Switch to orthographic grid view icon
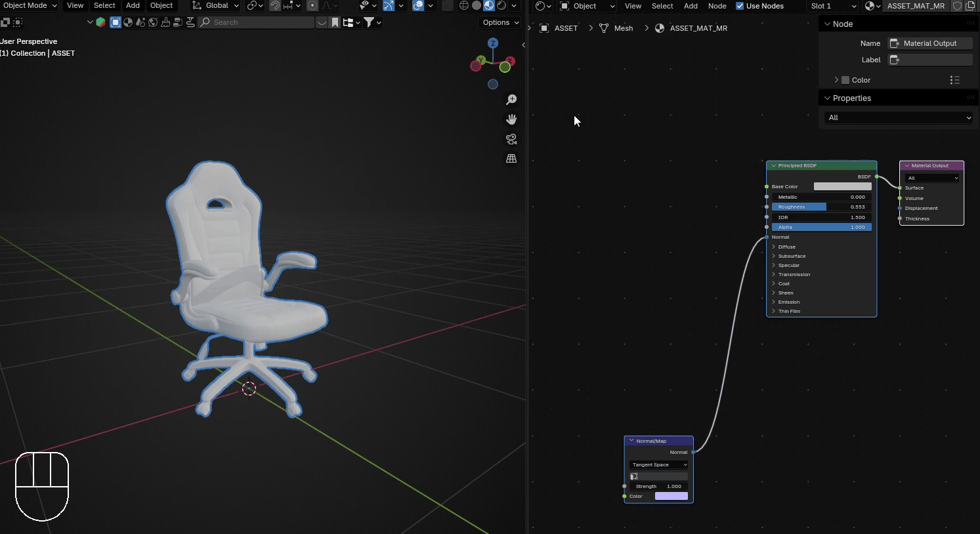This screenshot has height=534, width=980. pyautogui.click(x=511, y=159)
